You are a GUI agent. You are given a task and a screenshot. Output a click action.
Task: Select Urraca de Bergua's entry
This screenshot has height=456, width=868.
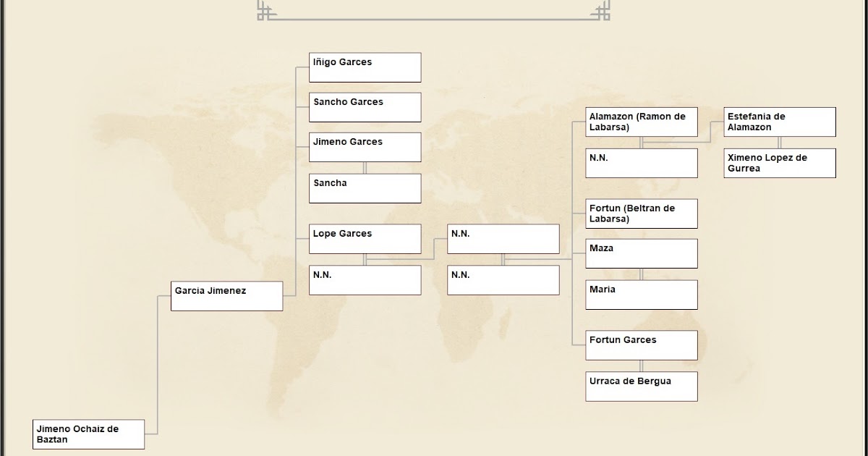coord(641,386)
